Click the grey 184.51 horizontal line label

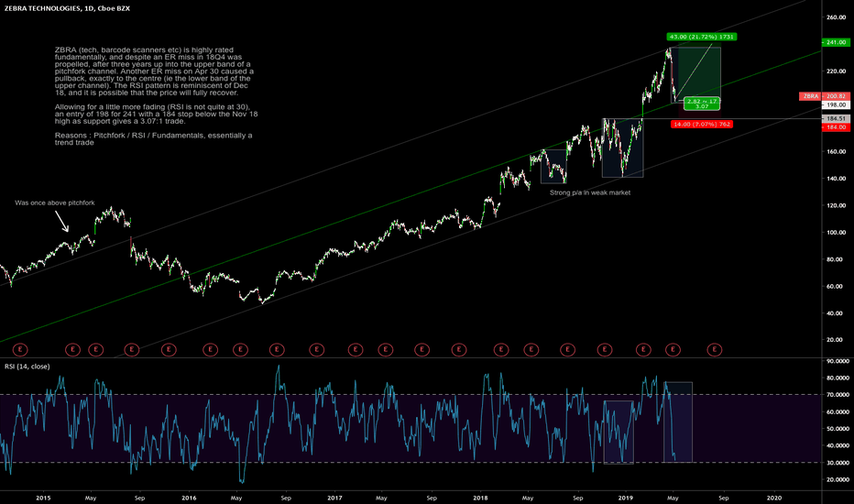[835, 118]
